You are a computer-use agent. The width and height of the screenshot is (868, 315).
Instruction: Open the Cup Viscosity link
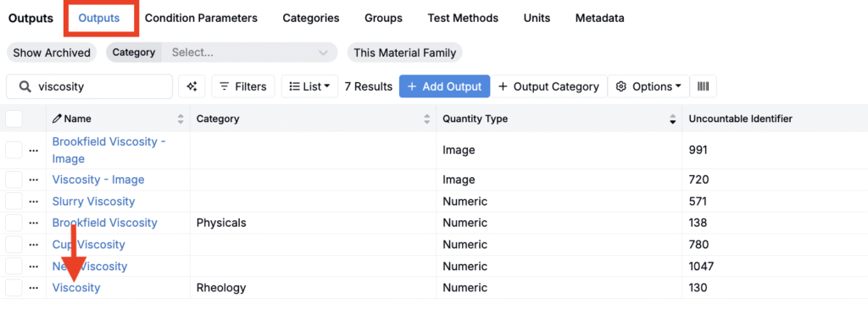pyautogui.click(x=88, y=244)
